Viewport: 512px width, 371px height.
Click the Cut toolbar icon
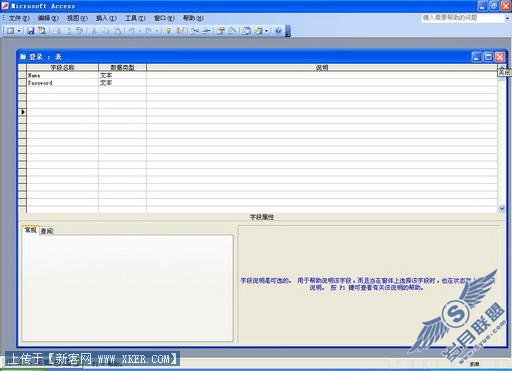tap(94, 31)
